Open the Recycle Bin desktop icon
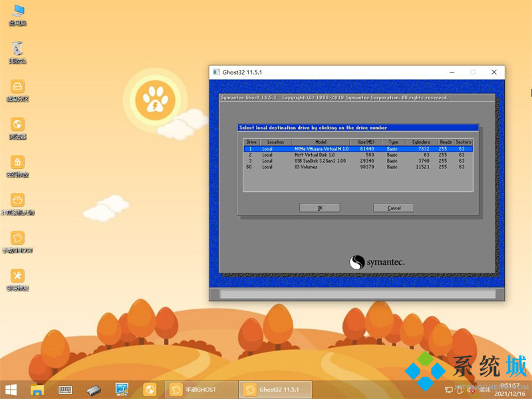This screenshot has width=532, height=399. tap(18, 53)
